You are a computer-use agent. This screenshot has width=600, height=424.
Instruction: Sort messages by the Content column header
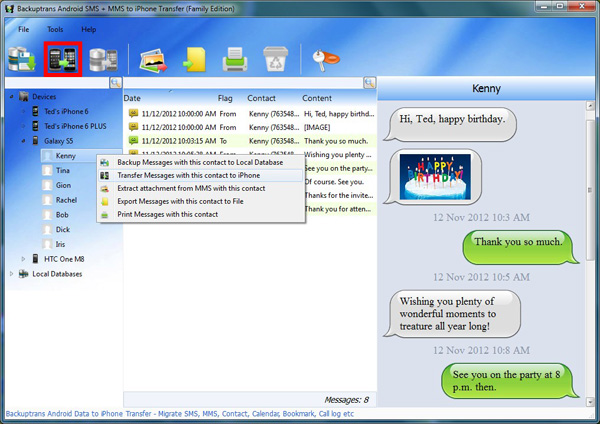point(317,98)
